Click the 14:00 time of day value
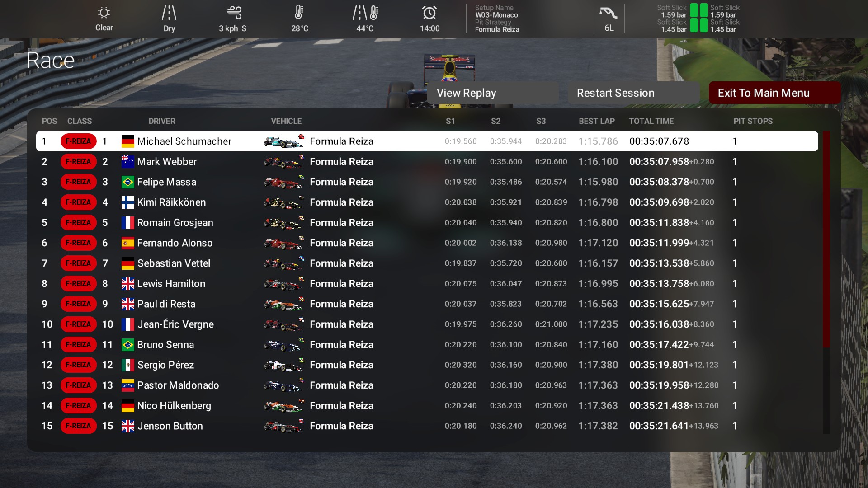 [x=429, y=28]
